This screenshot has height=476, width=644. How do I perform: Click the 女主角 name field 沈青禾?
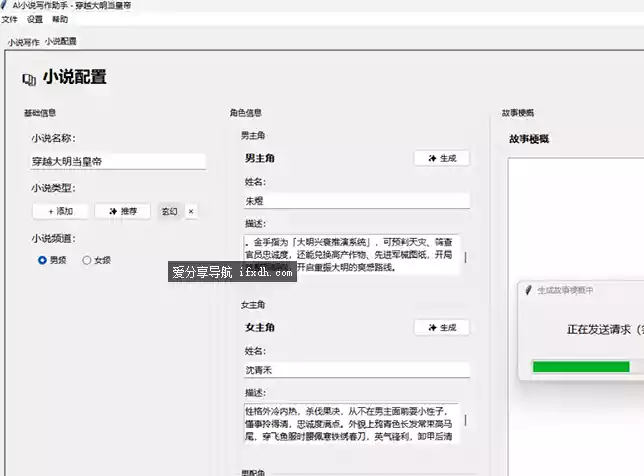click(x=357, y=370)
